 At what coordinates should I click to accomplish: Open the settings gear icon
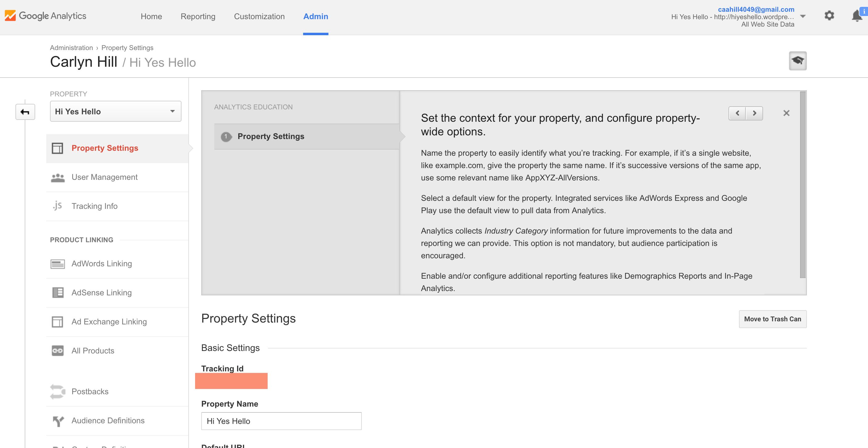tap(829, 15)
